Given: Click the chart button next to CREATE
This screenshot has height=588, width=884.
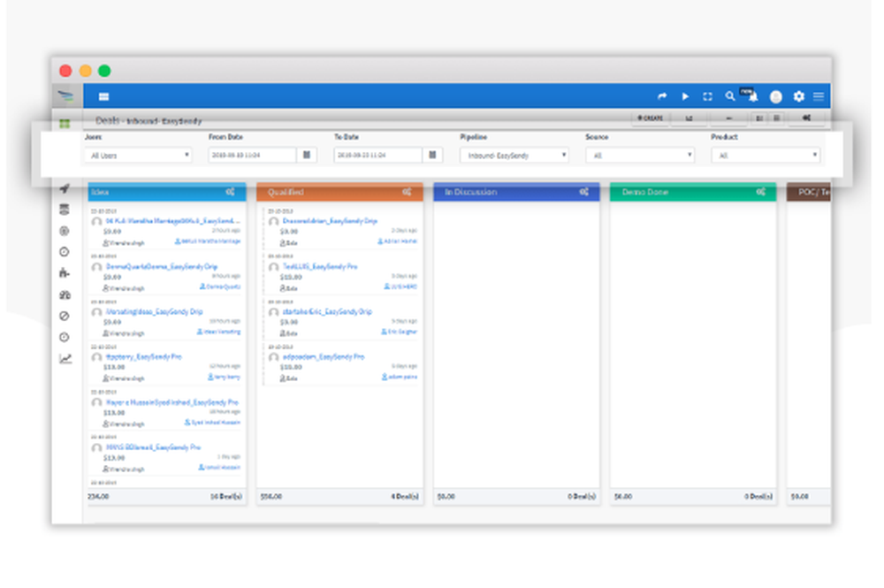Looking at the screenshot, I should coord(689,118).
